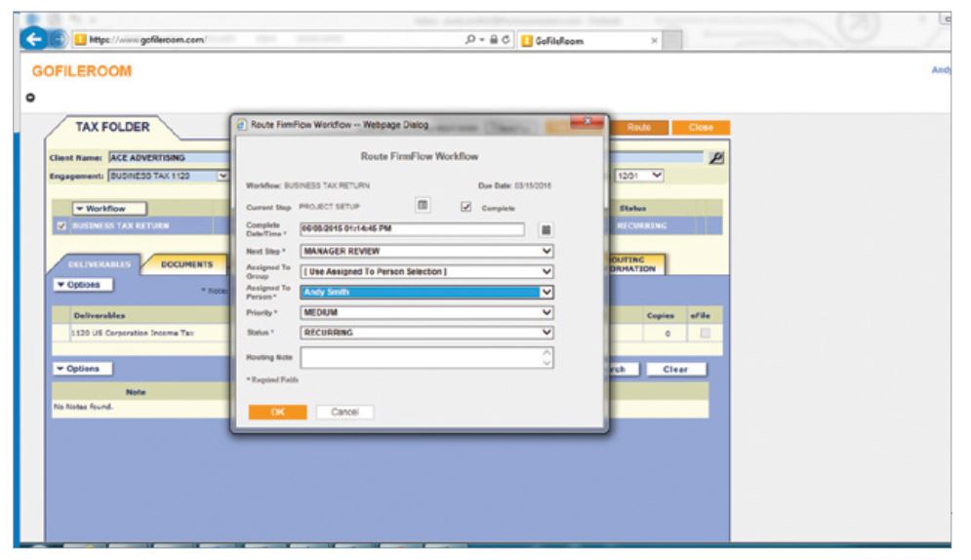
Task: Click the browser address bar URL
Action: [266, 40]
